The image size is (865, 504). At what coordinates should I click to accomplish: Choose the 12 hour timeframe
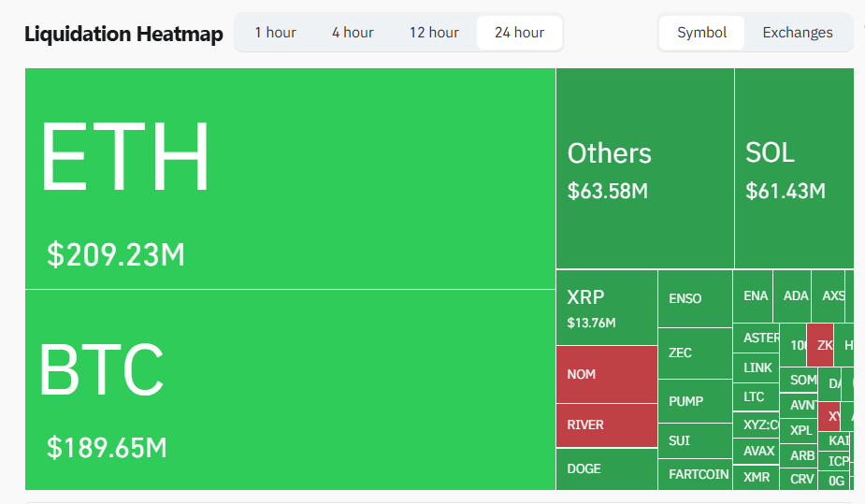tap(434, 33)
